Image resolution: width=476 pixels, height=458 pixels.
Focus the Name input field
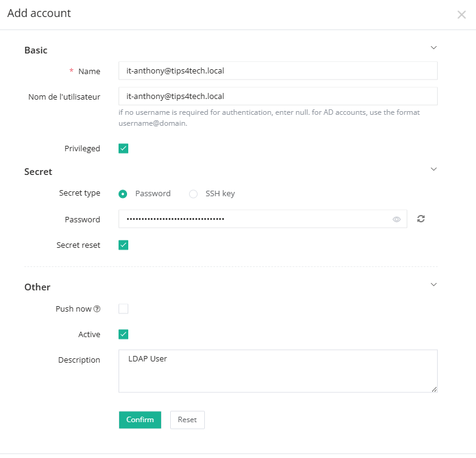click(x=277, y=71)
